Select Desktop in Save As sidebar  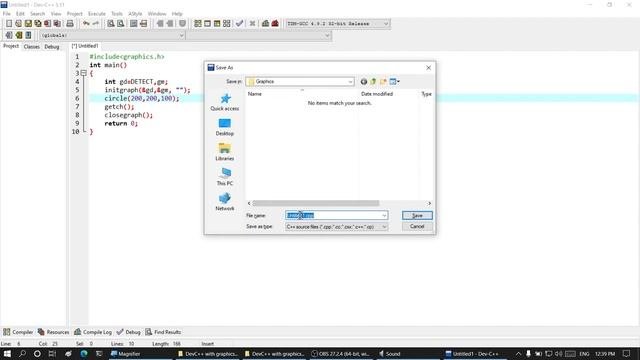pos(224,127)
